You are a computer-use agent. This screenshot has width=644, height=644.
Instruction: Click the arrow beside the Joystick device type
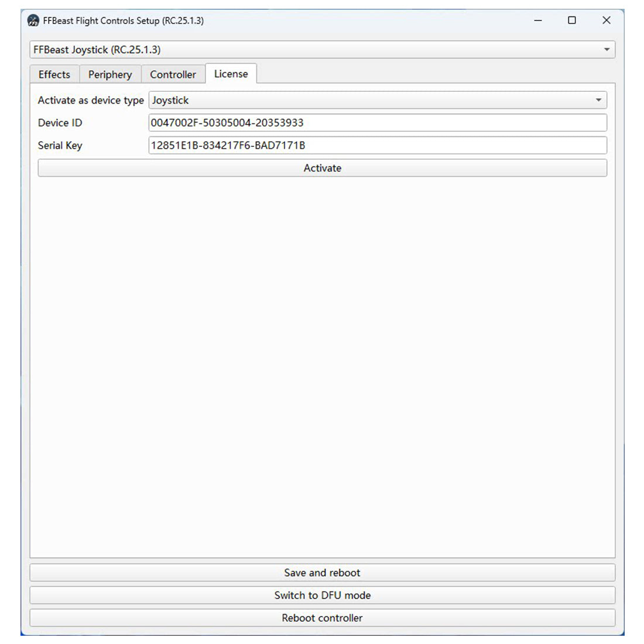click(598, 100)
